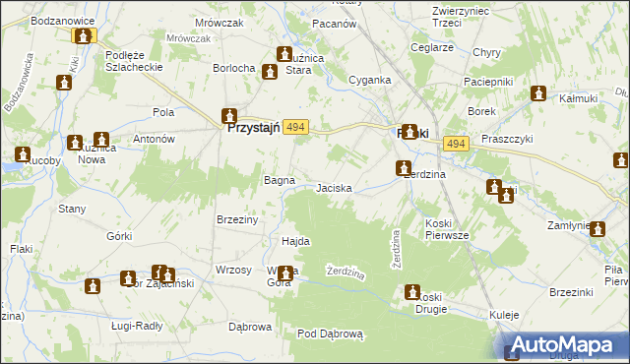
Task: Click the large Mrówczak label
Action: (x=219, y=23)
